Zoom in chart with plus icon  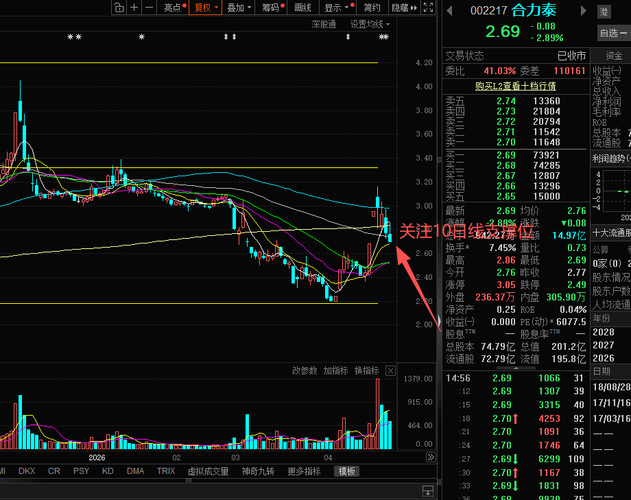pyautogui.click(x=134, y=7)
